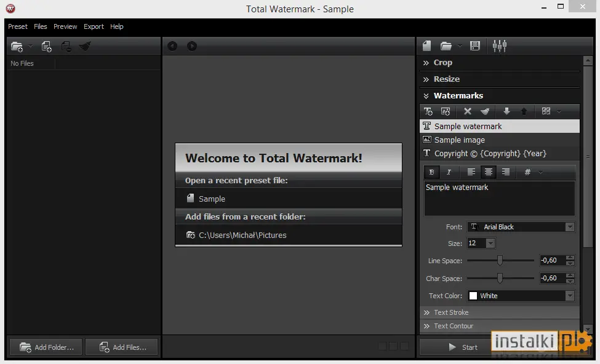Open the Text Color dropdown
600x364 pixels.
pyautogui.click(x=521, y=296)
